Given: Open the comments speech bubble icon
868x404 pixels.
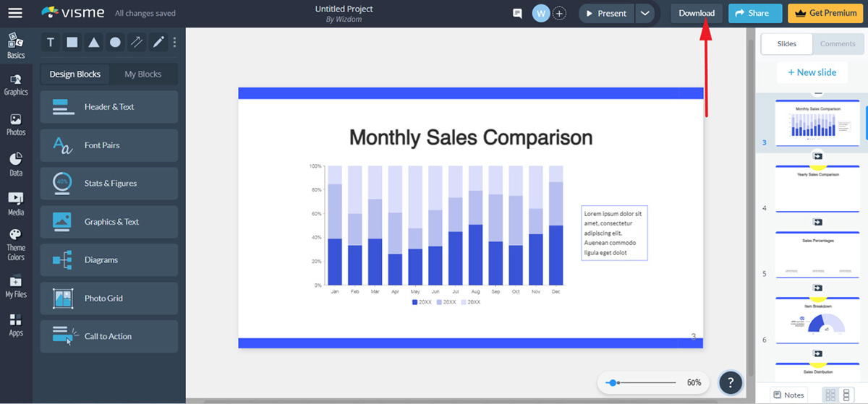Looking at the screenshot, I should pyautogui.click(x=517, y=13).
